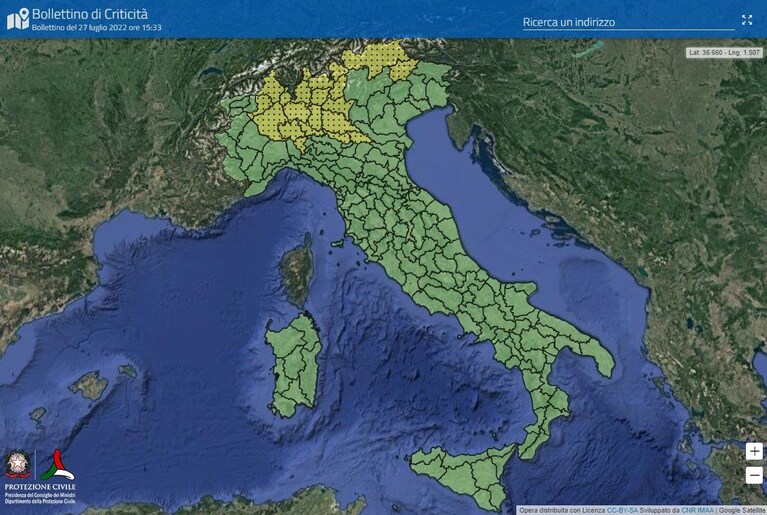The height and width of the screenshot is (515, 767).
Task: Click the Google Satellite attribution text
Action: (742, 510)
